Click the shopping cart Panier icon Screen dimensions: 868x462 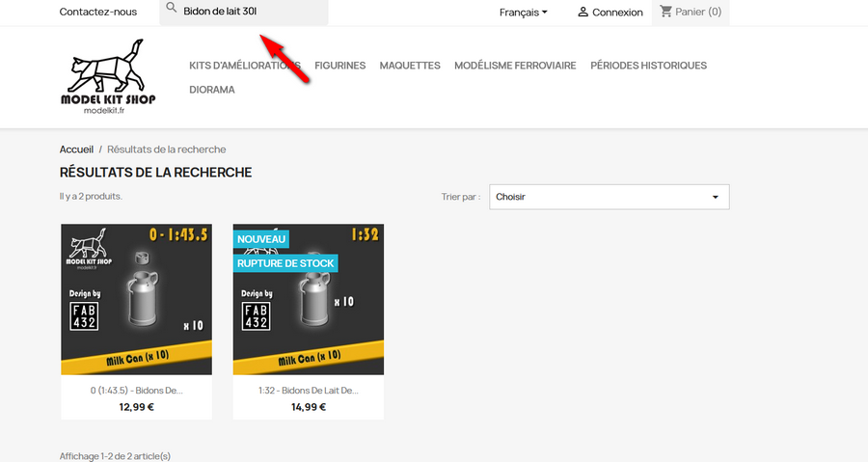click(666, 13)
